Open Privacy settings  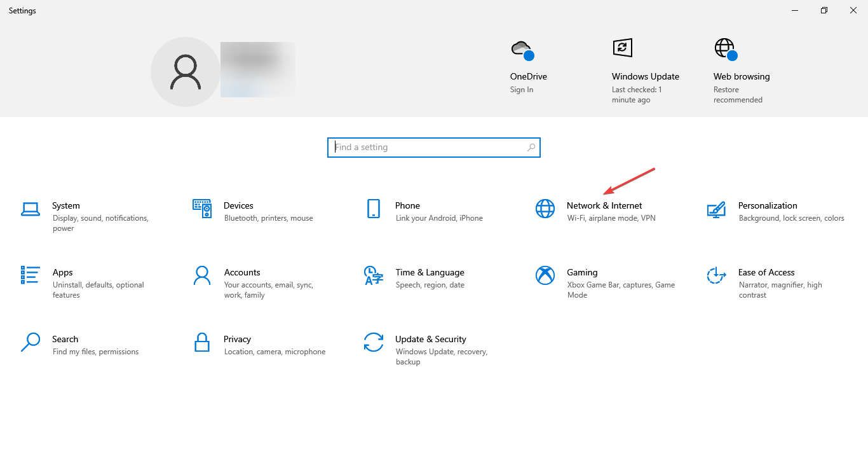pos(237,339)
